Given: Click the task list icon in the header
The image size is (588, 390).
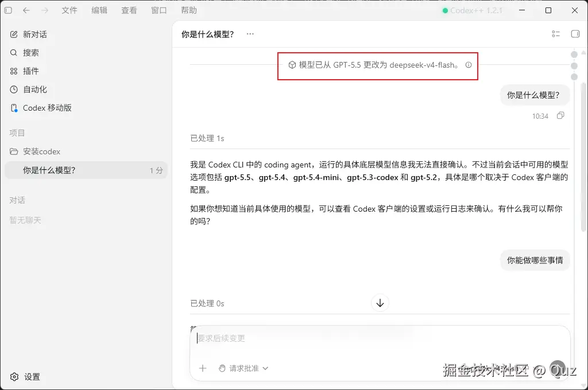Looking at the screenshot, I should (x=556, y=34).
